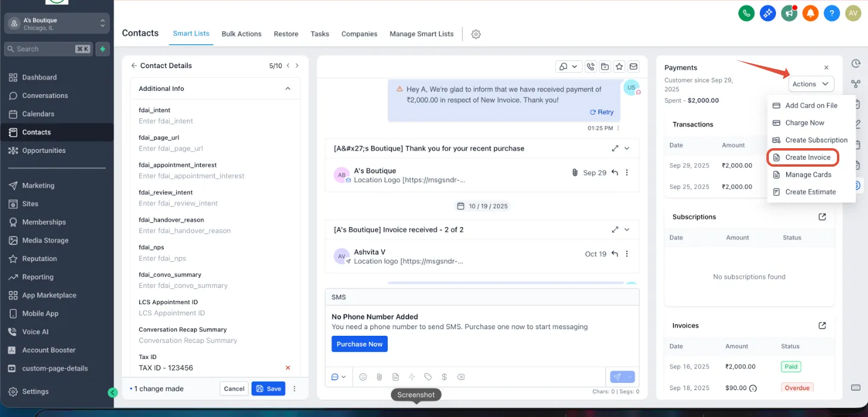The height and width of the screenshot is (417, 868).
Task: Go to next contact with right arrow
Action: pos(297,66)
